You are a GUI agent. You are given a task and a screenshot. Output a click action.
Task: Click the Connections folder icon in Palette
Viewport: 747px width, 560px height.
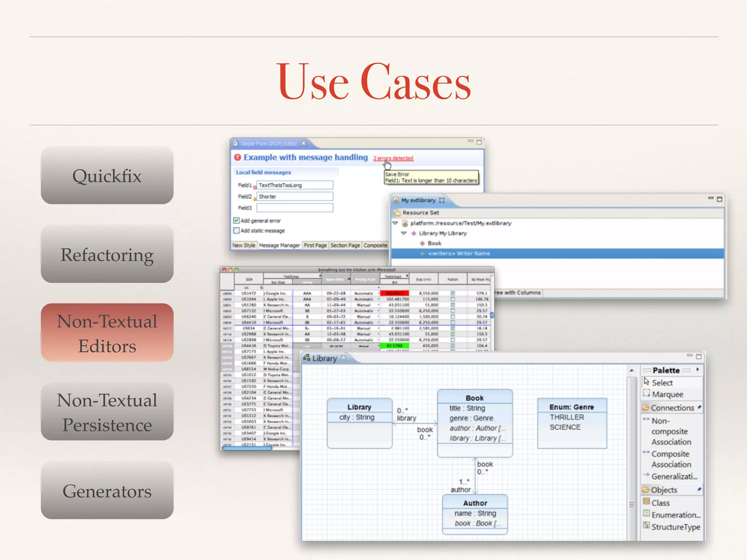(x=646, y=407)
